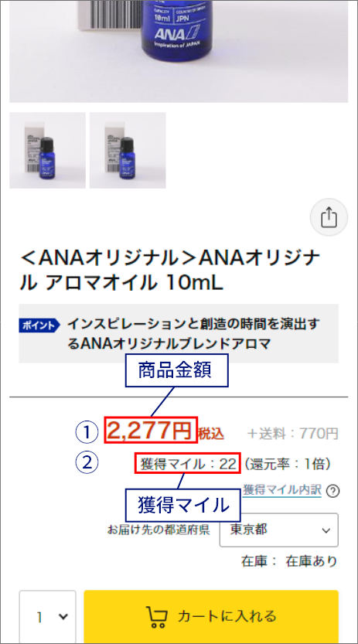The width and height of the screenshot is (358, 644).
Task: Select the first product thumbnail
Action: coord(48,150)
